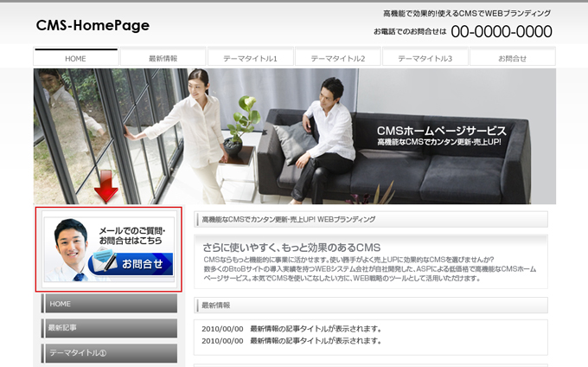This screenshot has width=588, height=367.
Task: Go to the テーマタイトル3 navigation tab
Action: click(425, 58)
